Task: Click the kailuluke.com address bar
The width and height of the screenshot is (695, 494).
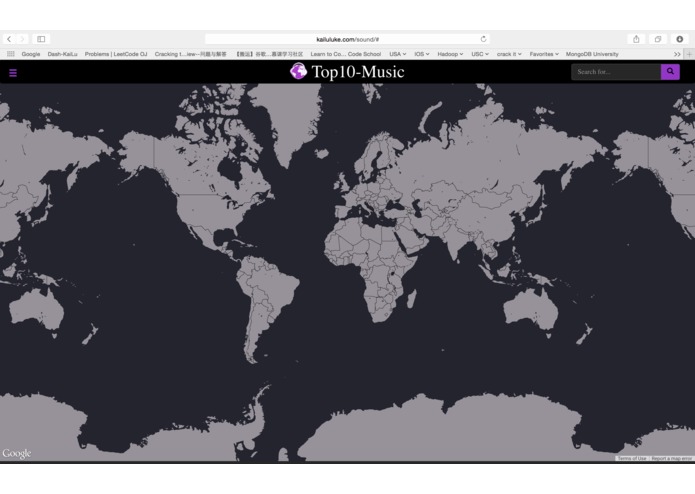Action: (x=347, y=39)
